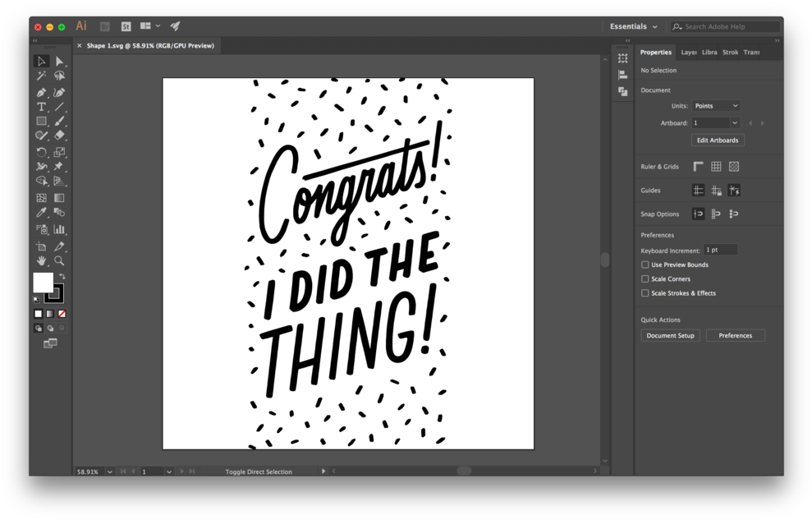Viewport: 812px width, 520px height.
Task: Toggle Scale Strokes & Effects checkbox
Action: (x=645, y=292)
